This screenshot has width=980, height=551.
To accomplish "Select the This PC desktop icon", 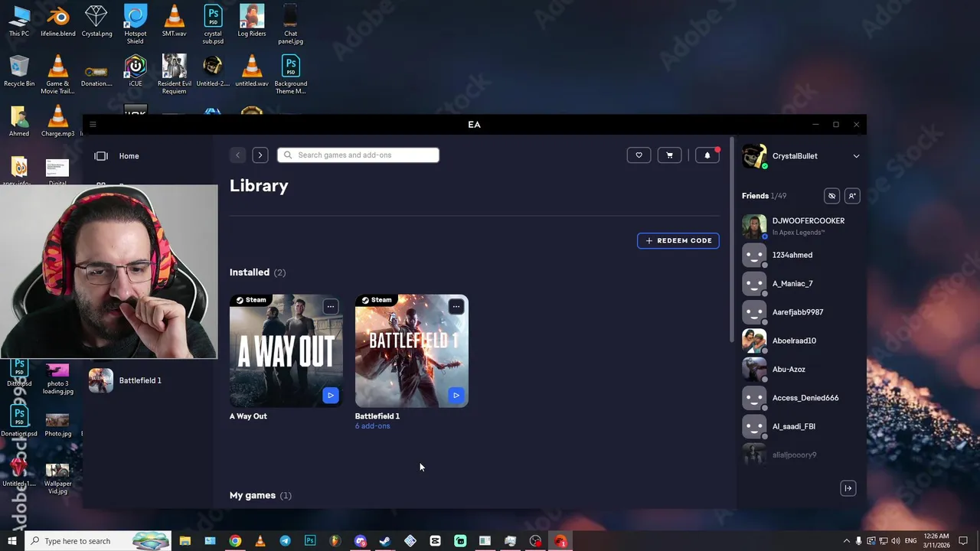I will pos(19,21).
